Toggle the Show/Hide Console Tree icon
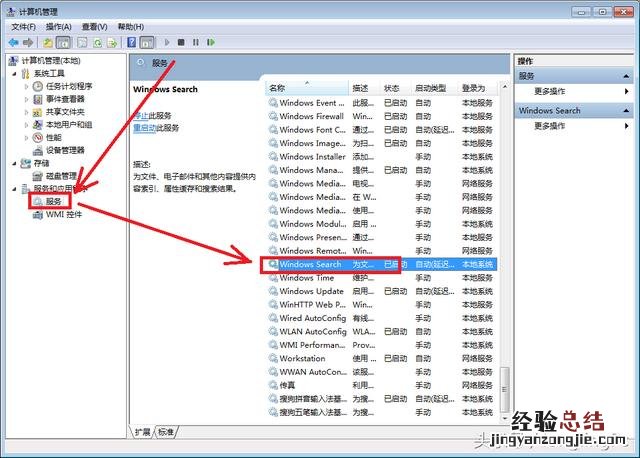Screen dimensions: 640x458 63,42
